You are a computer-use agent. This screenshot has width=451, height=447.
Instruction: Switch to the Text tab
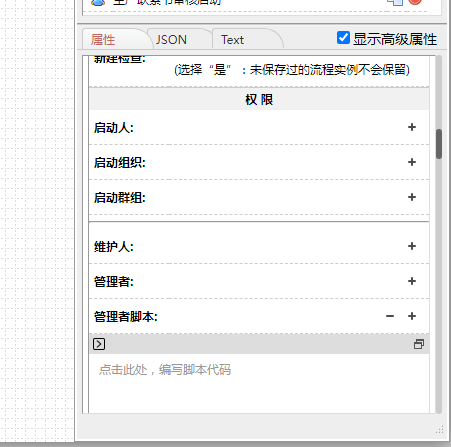coord(246,39)
